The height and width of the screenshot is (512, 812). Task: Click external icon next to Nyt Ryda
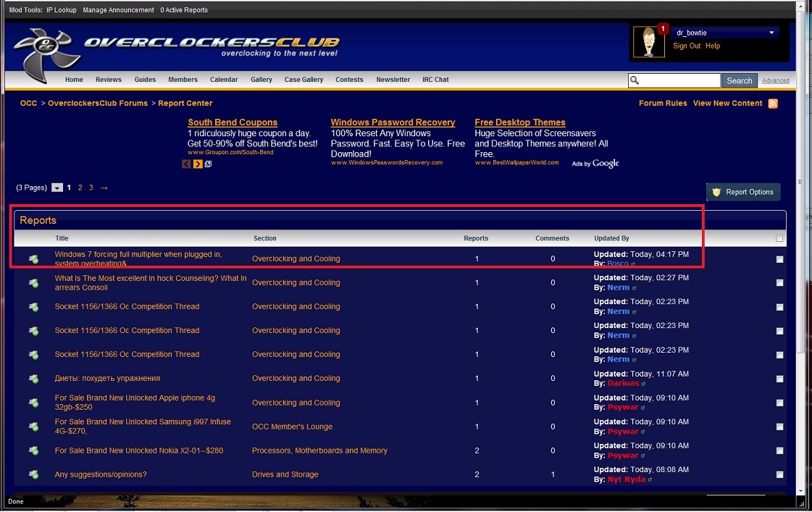pyautogui.click(x=650, y=479)
